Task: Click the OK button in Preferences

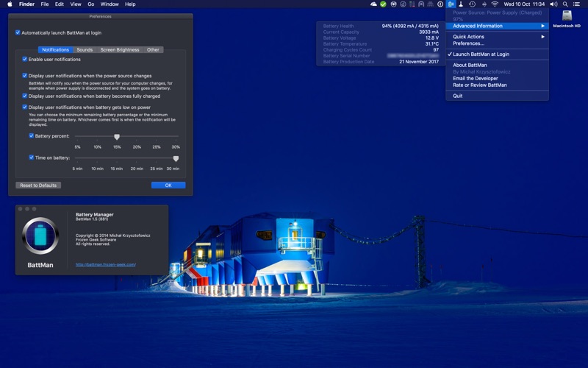Action: (x=168, y=185)
